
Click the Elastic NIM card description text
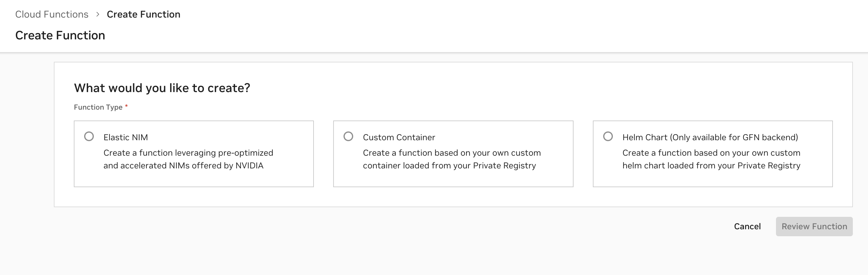click(188, 159)
